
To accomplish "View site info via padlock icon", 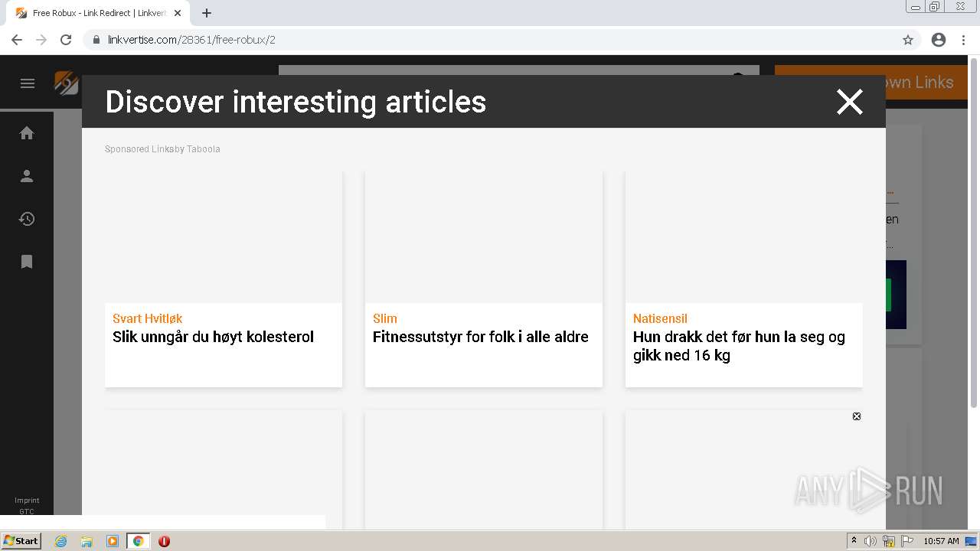I will pos(96,40).
